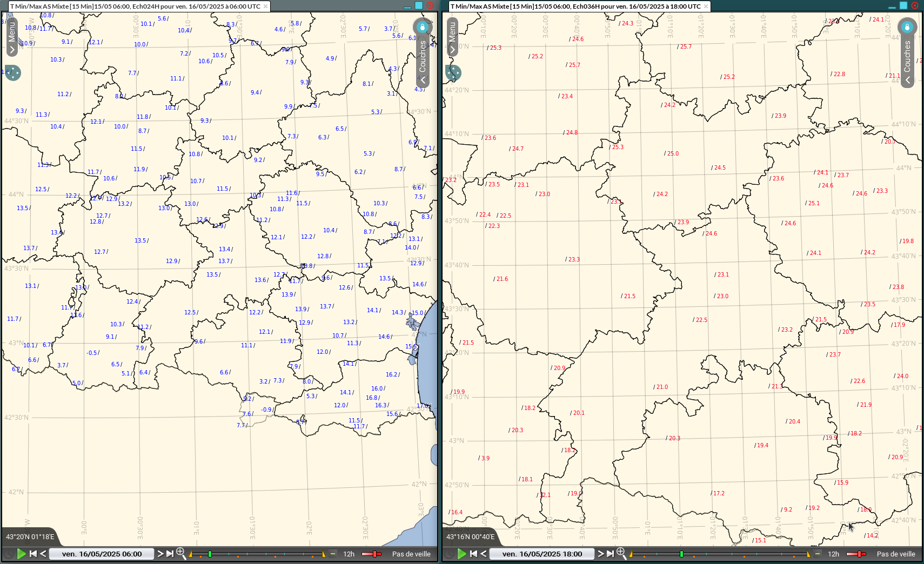Expand the Couches layers panel in right map
924x564 pixels.
point(907,61)
